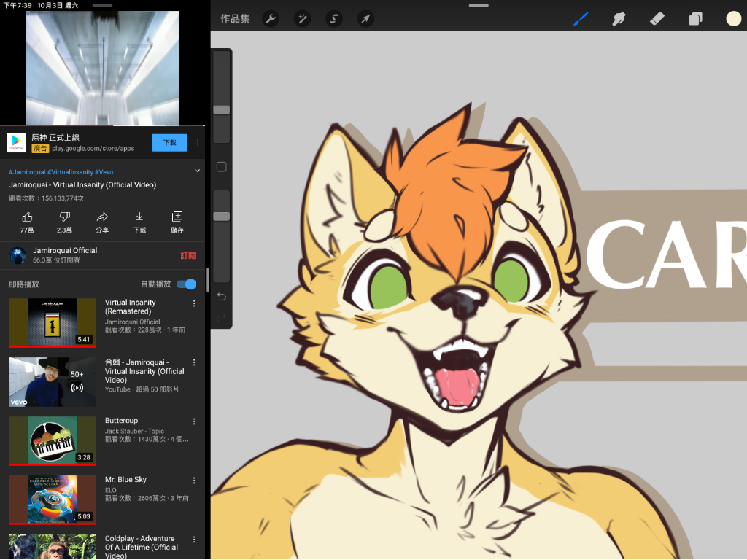Viewport: 747px width, 560px height.
Task: Tap the status bar clock 下午7:39
Action: pyautogui.click(x=18, y=5)
